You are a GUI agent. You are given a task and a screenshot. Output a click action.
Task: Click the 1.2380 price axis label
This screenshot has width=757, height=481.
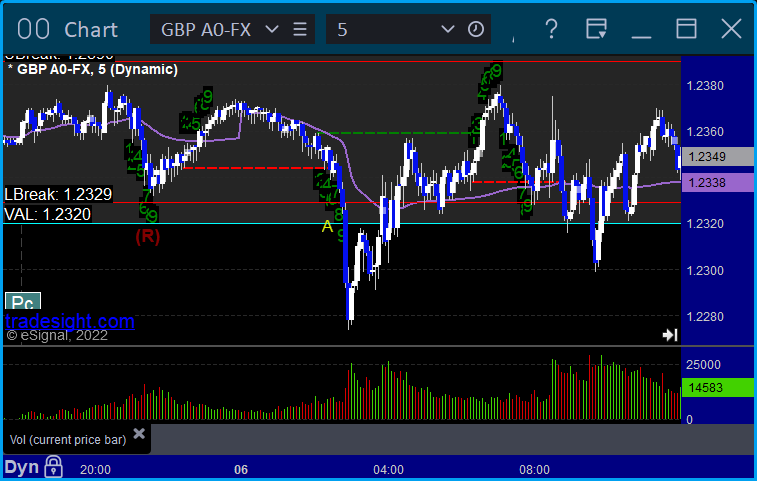click(705, 86)
